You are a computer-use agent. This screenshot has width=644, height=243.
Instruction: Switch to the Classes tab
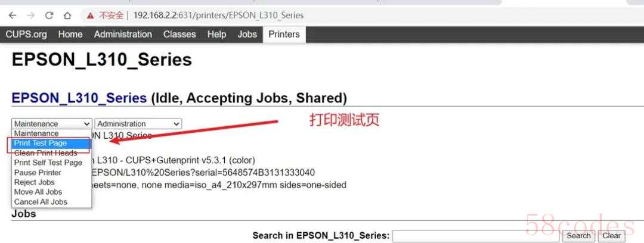click(179, 35)
